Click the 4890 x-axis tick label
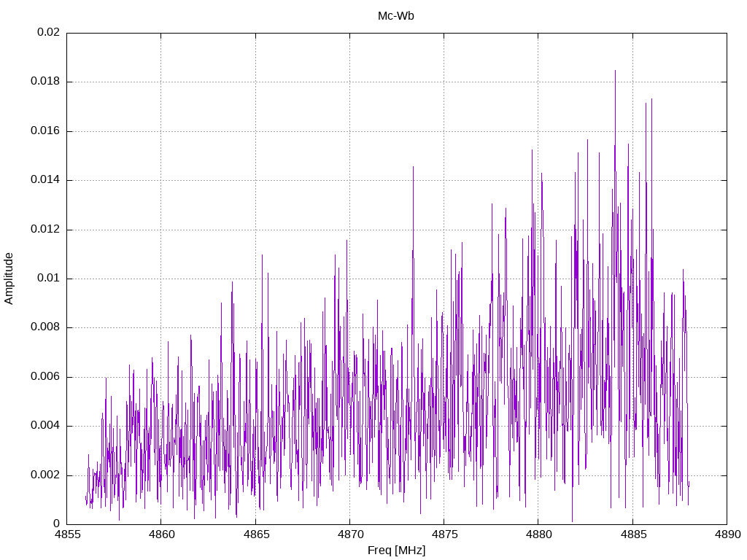Viewport: 747px width, 560px height. tap(727, 534)
